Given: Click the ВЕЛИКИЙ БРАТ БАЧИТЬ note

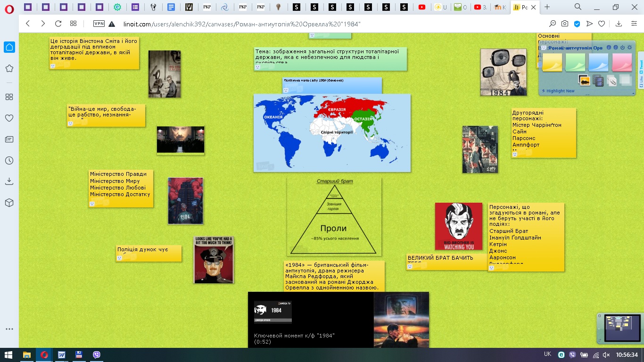Looking at the screenshot, I should click(447, 262).
